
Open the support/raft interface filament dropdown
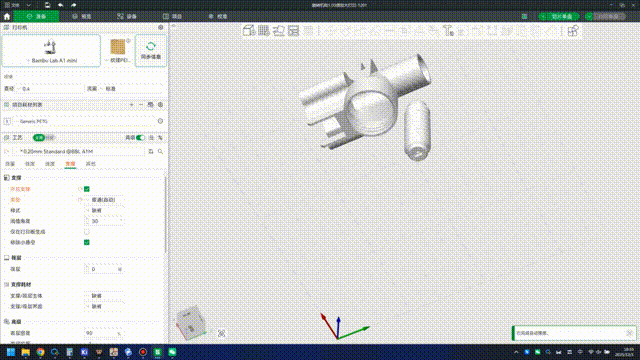(104, 306)
